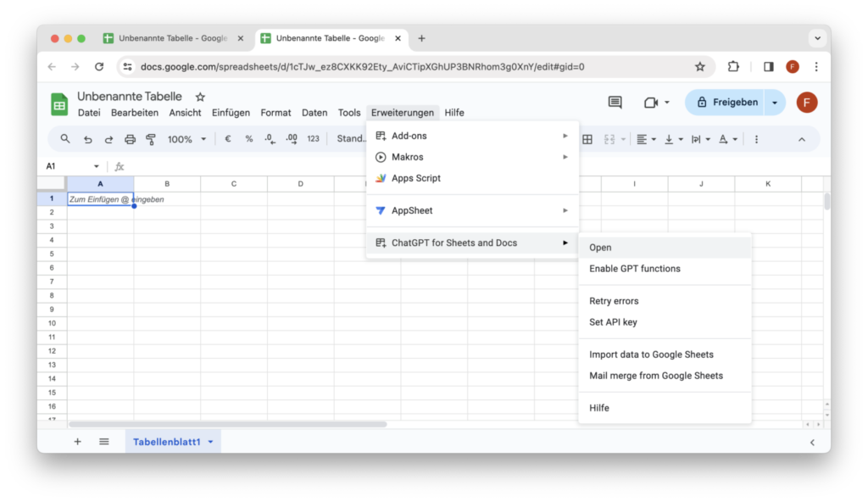
Task: Open the Chrome profile avatar
Action: pyautogui.click(x=793, y=67)
